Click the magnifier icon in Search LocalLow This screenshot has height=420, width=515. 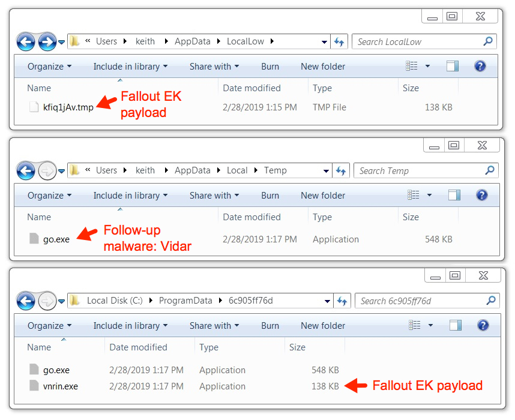click(488, 41)
